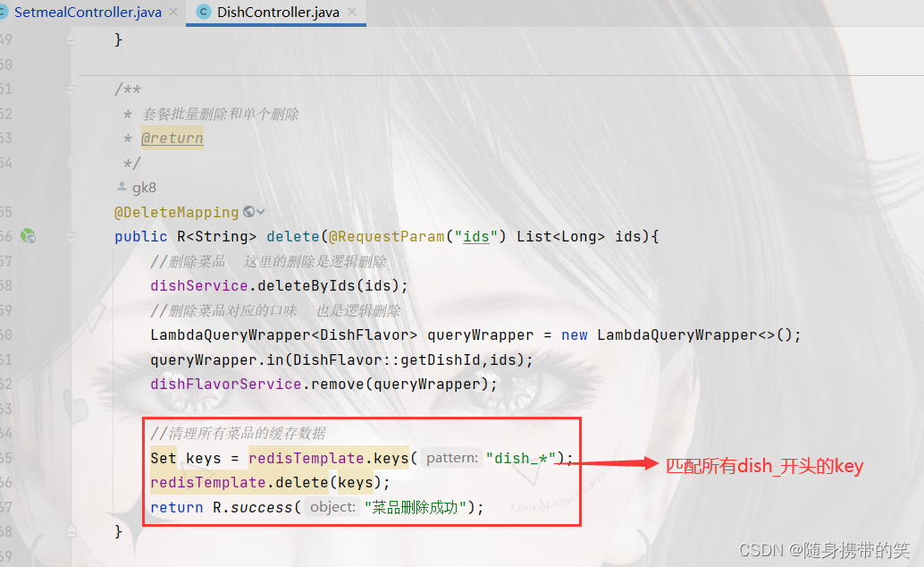The height and width of the screenshot is (567, 924).
Task: Click the author person icon before gk8
Action: click(122, 187)
